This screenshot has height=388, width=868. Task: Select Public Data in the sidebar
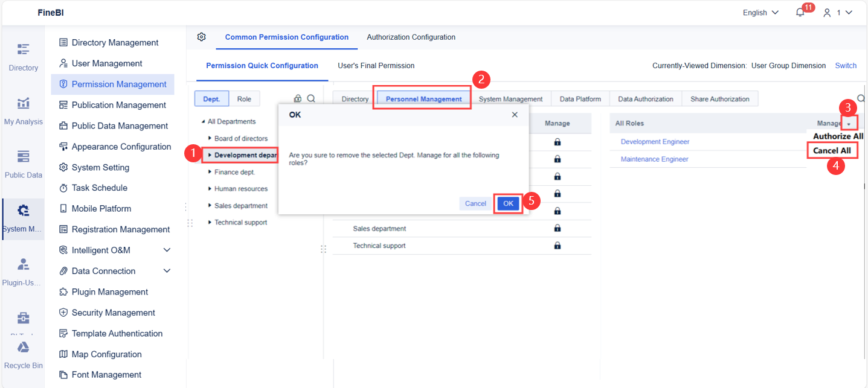click(23, 164)
